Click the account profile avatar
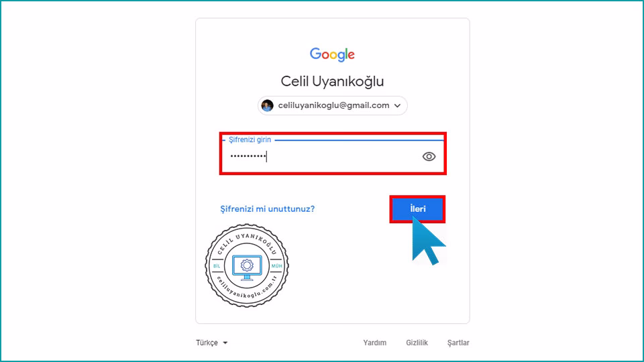This screenshot has width=644, height=362. pyautogui.click(x=268, y=105)
